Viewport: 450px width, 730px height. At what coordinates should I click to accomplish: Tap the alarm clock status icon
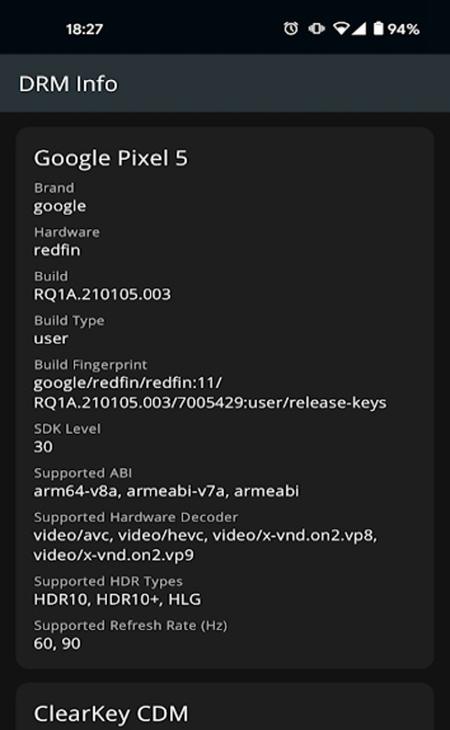coord(291,29)
